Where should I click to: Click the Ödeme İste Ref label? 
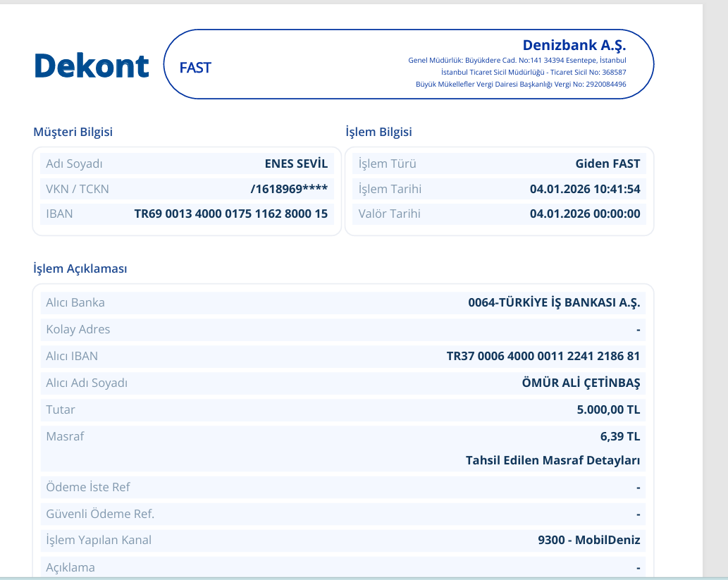click(88, 487)
